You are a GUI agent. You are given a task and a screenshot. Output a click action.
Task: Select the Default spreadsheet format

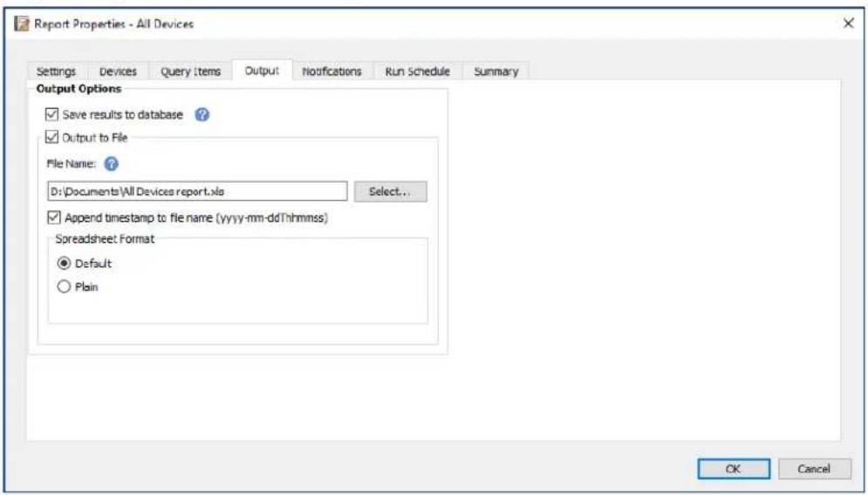pos(64,263)
